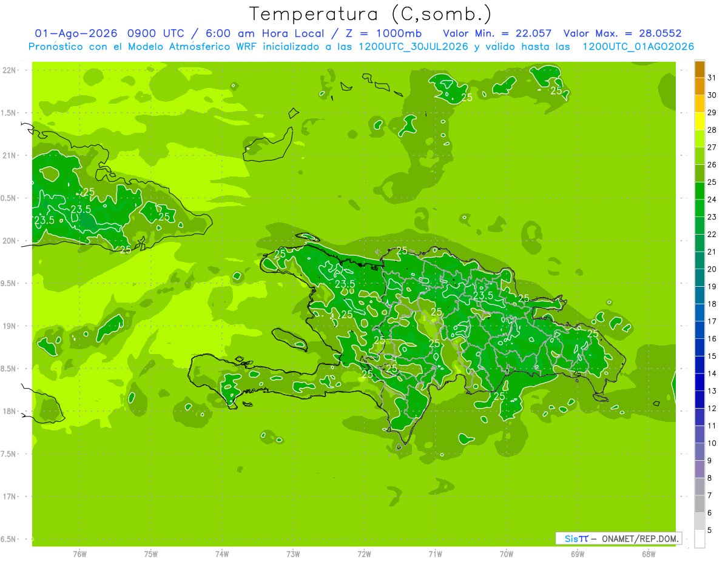Image resolution: width=728 pixels, height=562 pixels.
Task: Click the "6.5N" latitude axis label
Action: (x=9, y=539)
